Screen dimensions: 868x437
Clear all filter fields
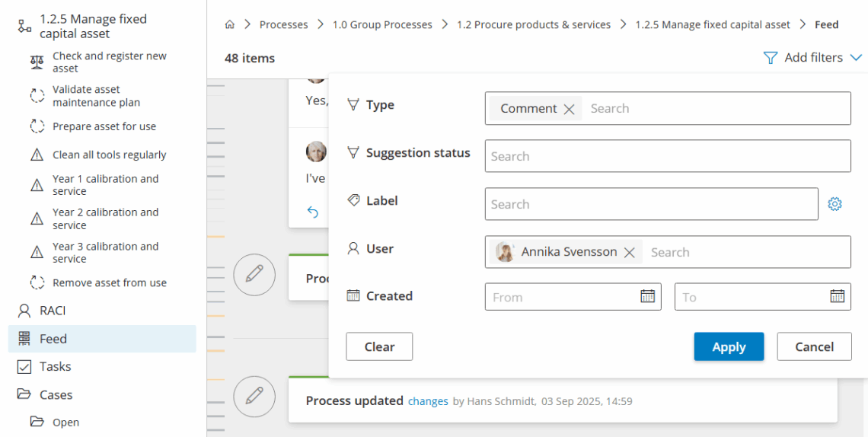pyautogui.click(x=379, y=347)
